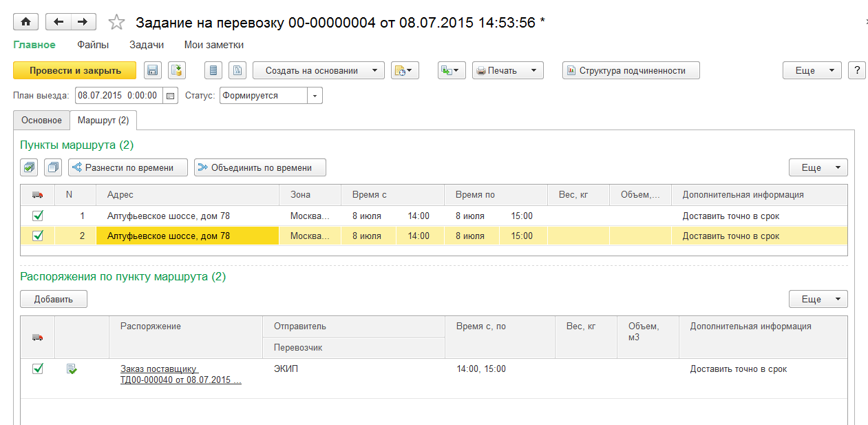
Task: Click the Home icon button
Action: [26, 22]
